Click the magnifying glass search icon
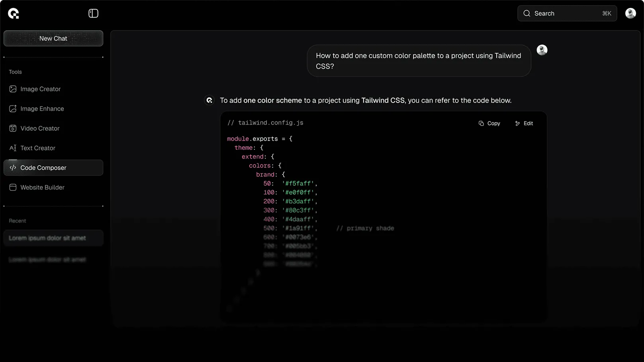The width and height of the screenshot is (644, 362). (x=526, y=13)
